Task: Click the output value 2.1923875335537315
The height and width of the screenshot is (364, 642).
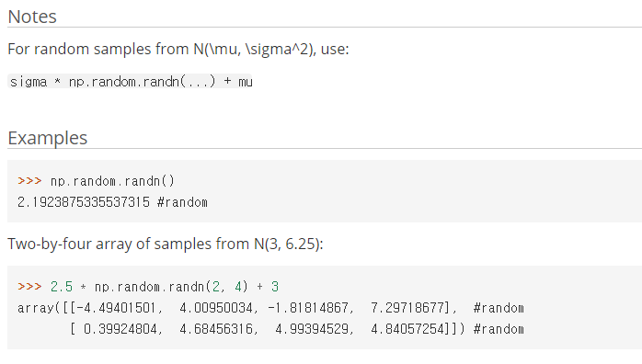Action: 84,202
